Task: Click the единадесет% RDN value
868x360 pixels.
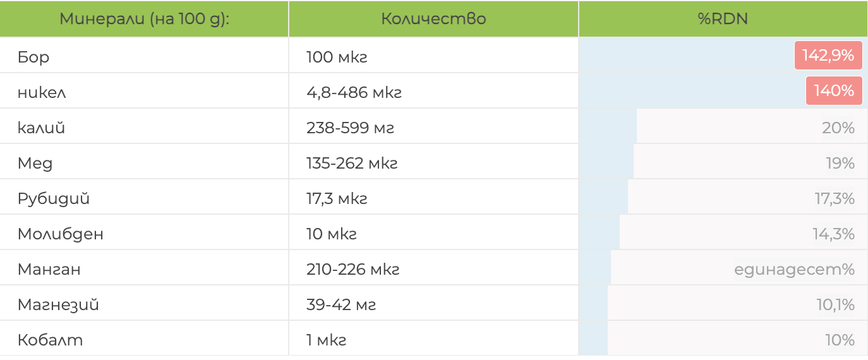Action: click(794, 270)
